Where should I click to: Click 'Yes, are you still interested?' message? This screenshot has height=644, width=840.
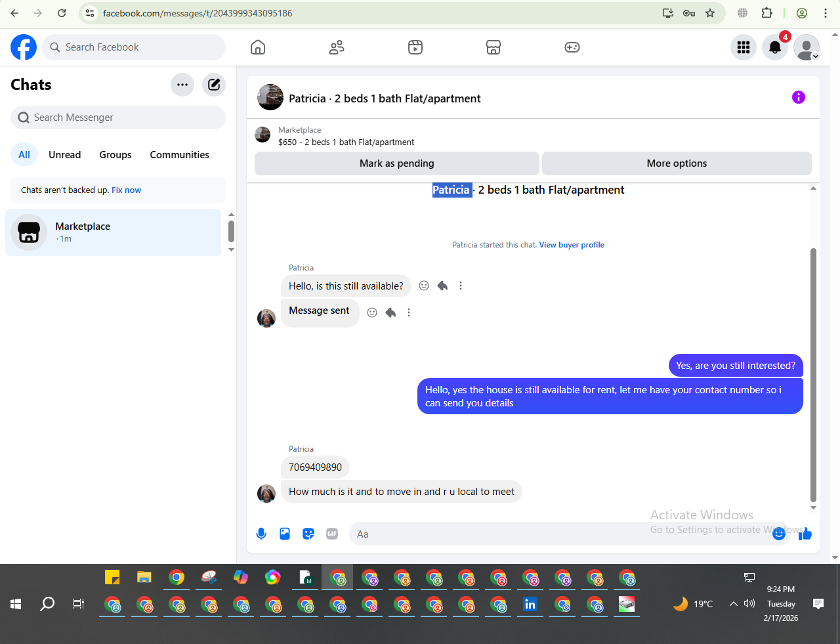(736, 366)
